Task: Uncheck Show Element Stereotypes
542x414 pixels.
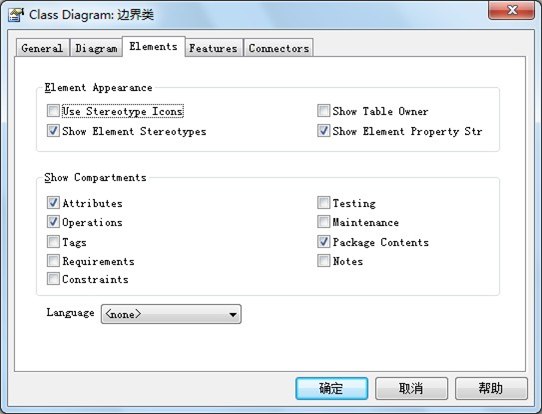Action: pos(53,131)
